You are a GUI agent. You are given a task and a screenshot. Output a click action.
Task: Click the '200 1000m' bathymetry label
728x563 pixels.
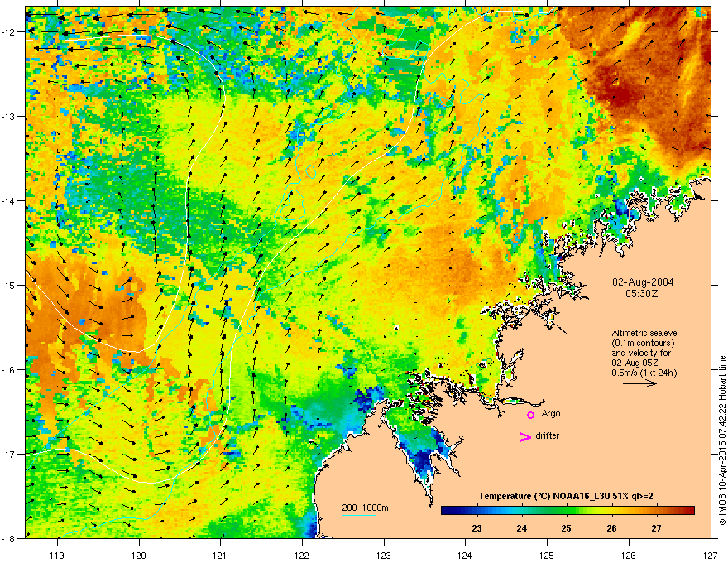pyautogui.click(x=365, y=508)
